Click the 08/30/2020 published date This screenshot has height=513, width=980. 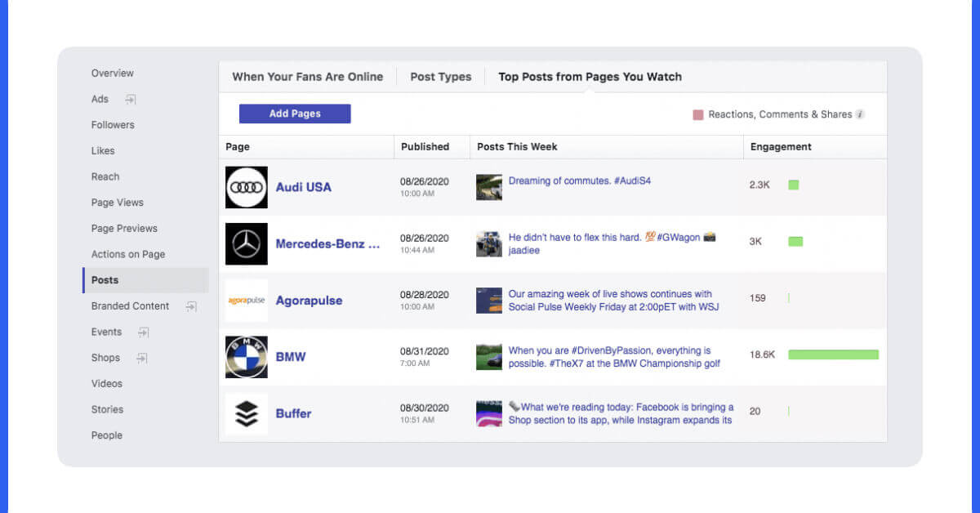[x=425, y=408]
